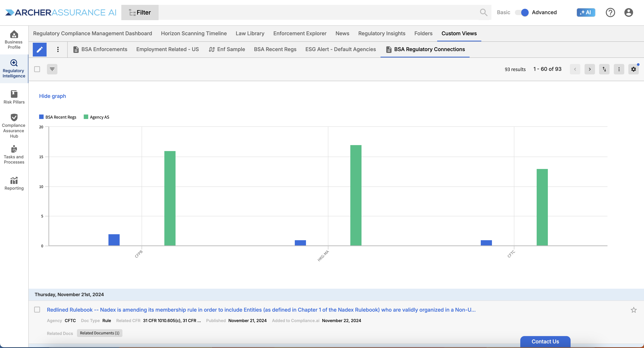
Task: Click the 'Thursday, November 21st, 2024' date header
Action: click(69, 294)
